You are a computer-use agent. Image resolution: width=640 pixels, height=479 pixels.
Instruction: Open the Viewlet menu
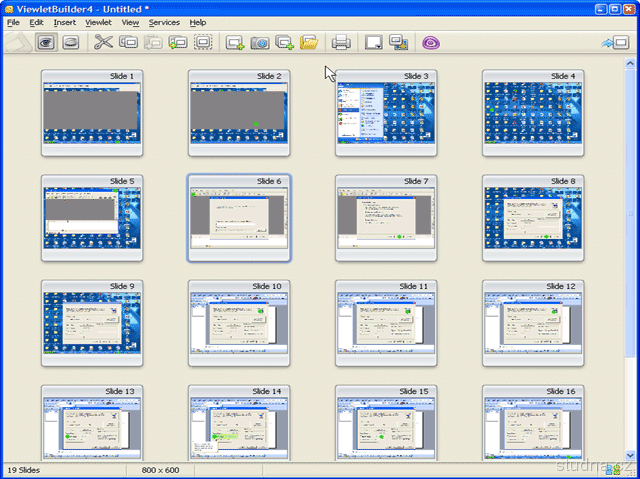coord(98,22)
